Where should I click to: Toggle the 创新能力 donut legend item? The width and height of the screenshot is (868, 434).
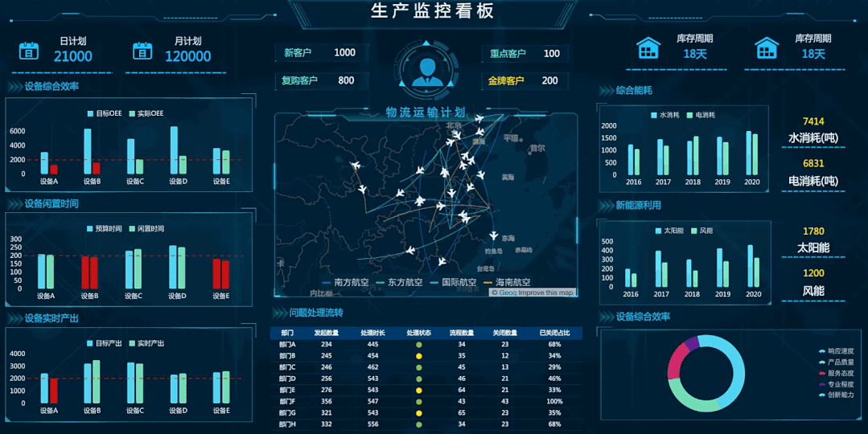point(837,395)
